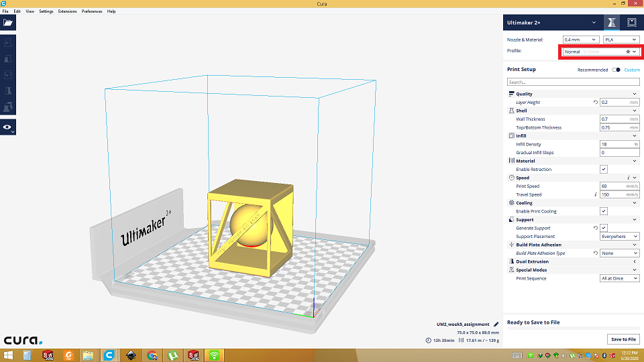Open the 0.4 mm nozzle dropdown
644x362 pixels.
581,40
